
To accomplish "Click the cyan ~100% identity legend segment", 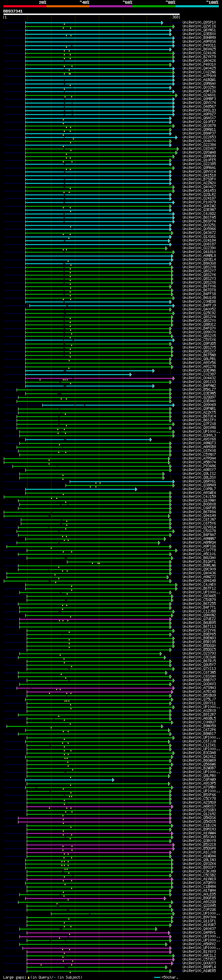I will 197,6.
